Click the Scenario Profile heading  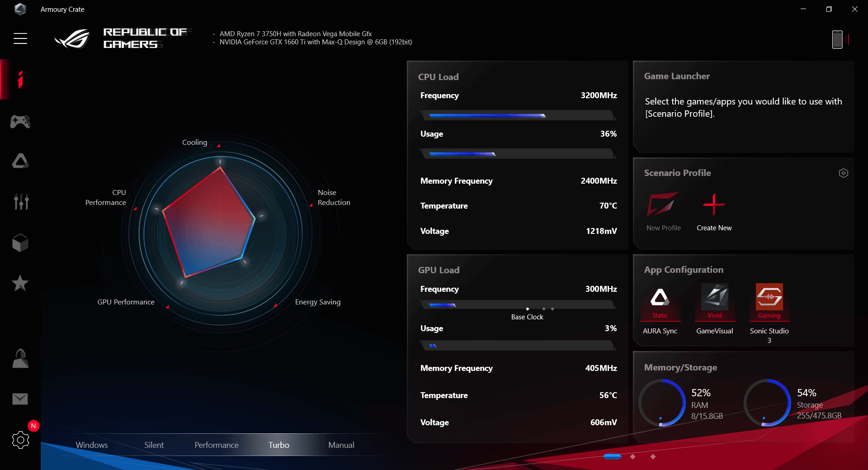(x=677, y=173)
